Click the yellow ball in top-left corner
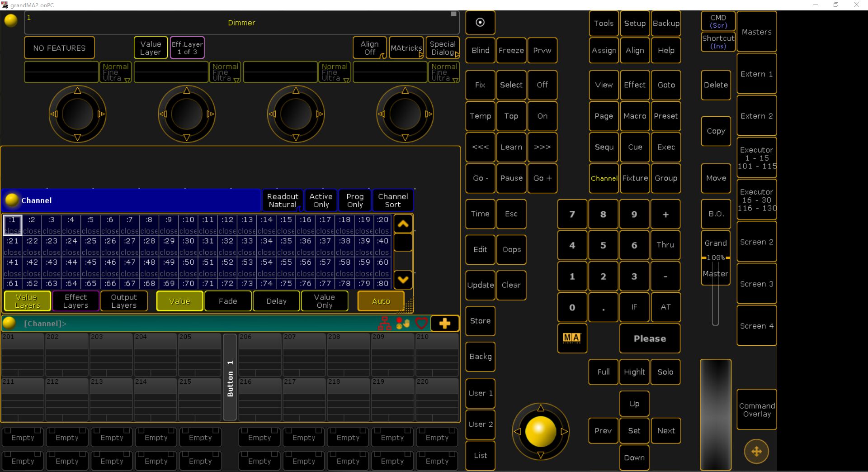Screen dimensions: 868x472 [10, 20]
